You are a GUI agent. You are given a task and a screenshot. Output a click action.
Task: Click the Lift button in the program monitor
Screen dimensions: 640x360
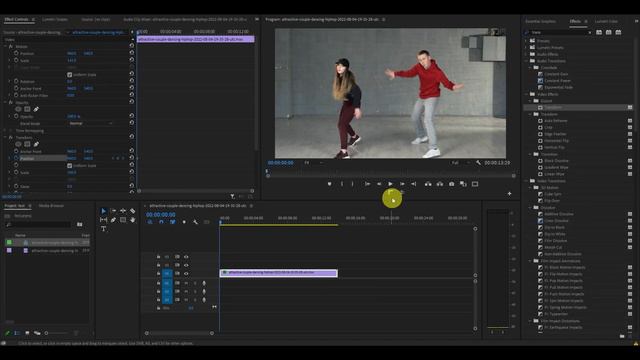pos(428,184)
